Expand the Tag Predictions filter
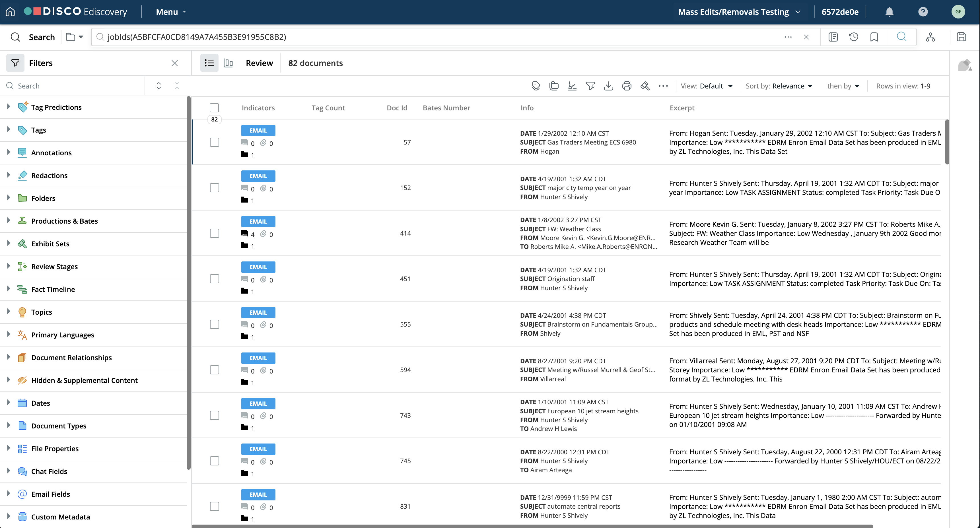The image size is (980, 528). click(8, 107)
